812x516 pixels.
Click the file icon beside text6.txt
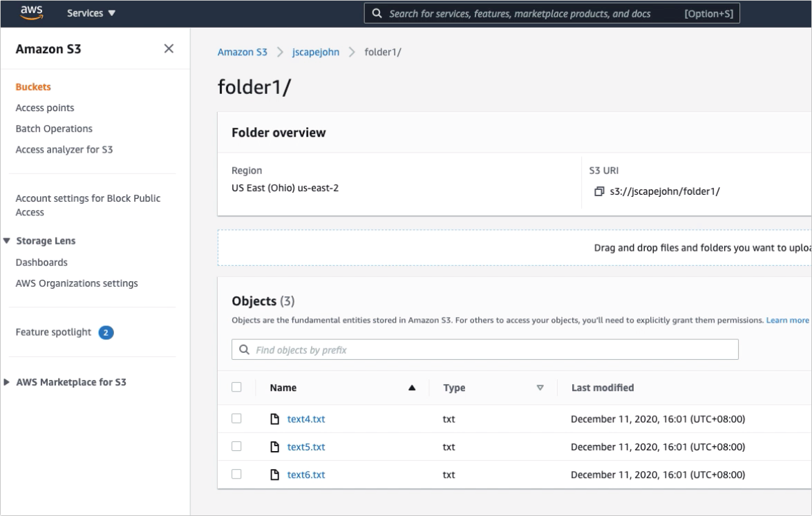[x=274, y=475]
